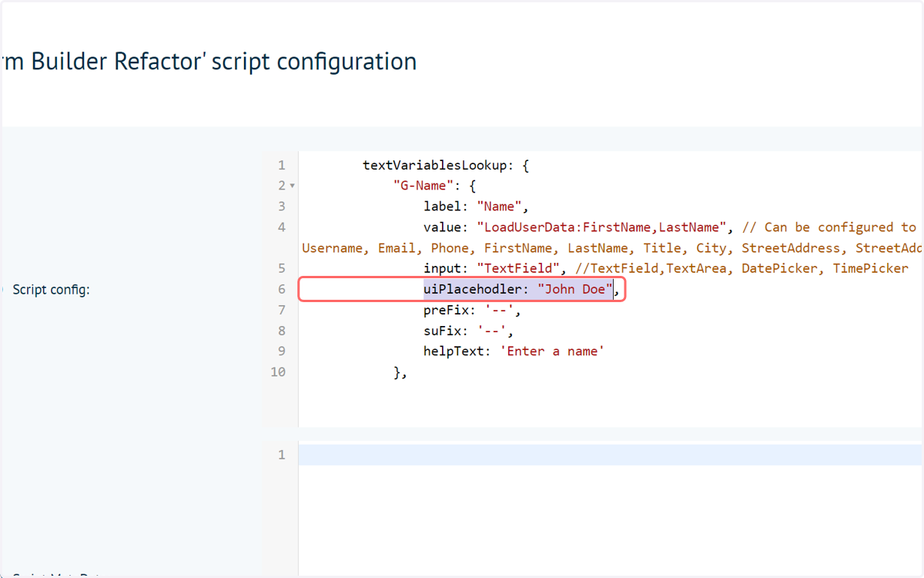Click the closing brace on line 10
The width and height of the screenshot is (924, 578).
tap(400, 372)
